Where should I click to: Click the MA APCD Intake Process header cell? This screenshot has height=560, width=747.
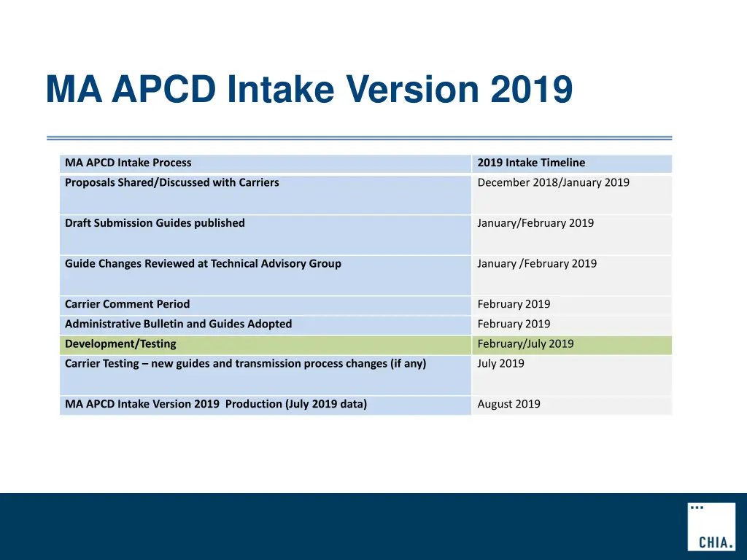tap(128, 163)
